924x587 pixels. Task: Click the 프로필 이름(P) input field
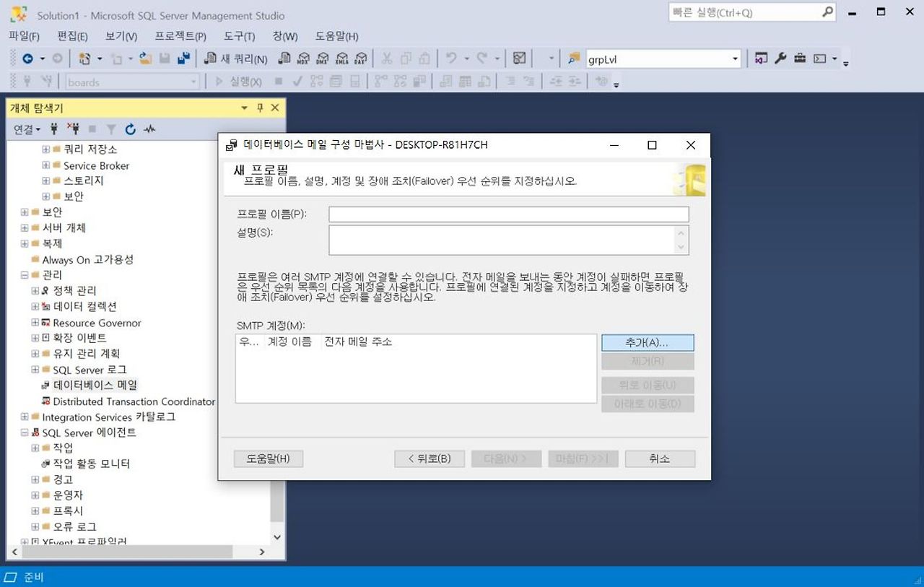click(x=509, y=214)
